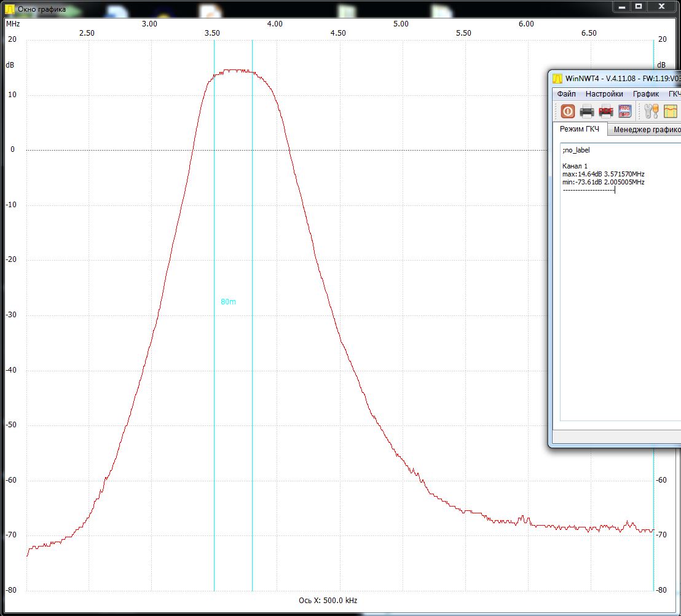
Task: Open the График menu
Action: (x=646, y=94)
